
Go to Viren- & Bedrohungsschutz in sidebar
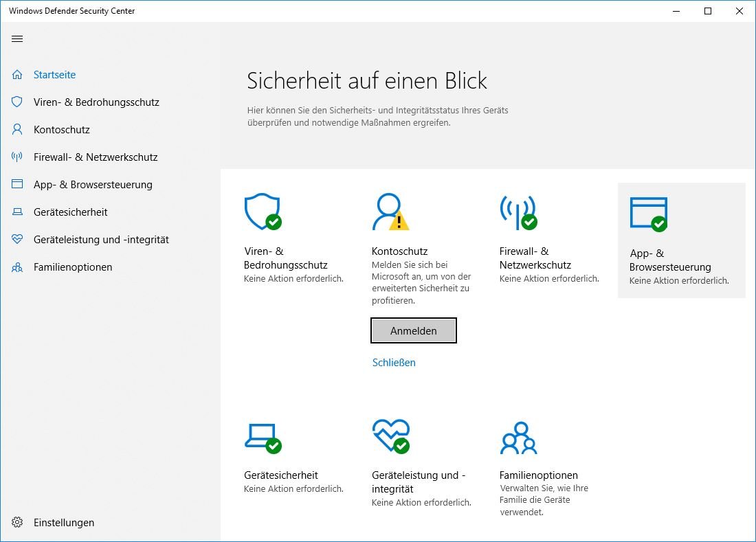coord(96,102)
